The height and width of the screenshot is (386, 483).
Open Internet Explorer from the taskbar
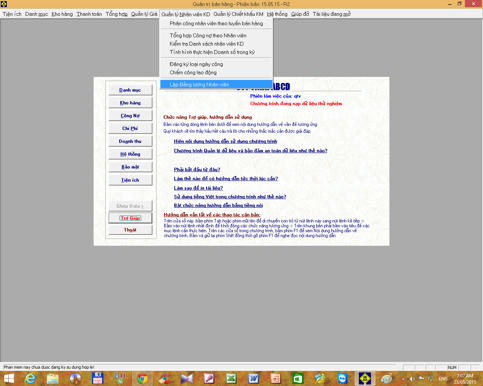pos(30,379)
